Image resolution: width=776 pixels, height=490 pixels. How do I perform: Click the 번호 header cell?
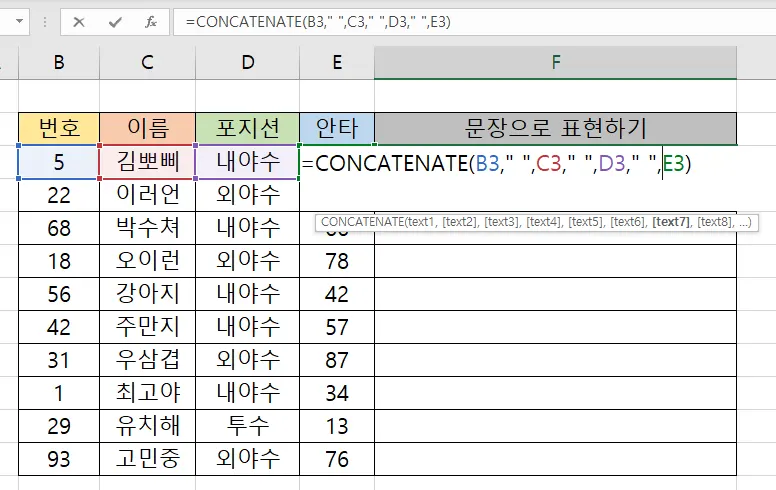coord(59,128)
